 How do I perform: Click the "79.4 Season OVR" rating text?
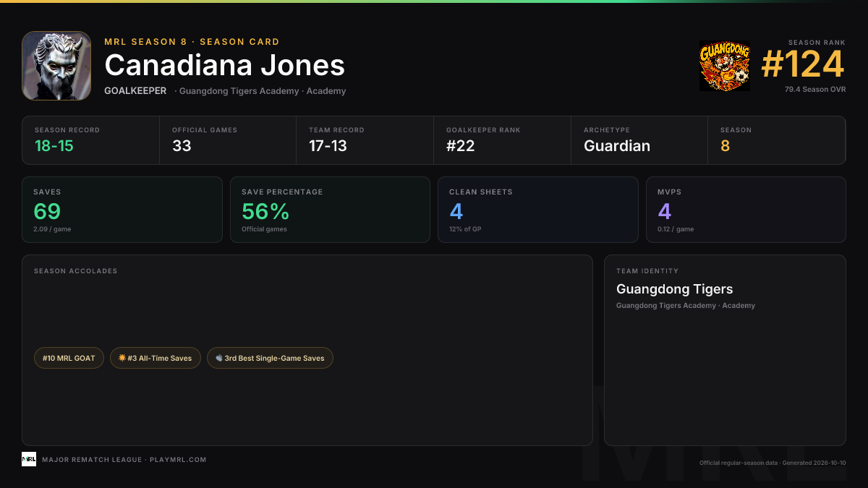point(815,90)
